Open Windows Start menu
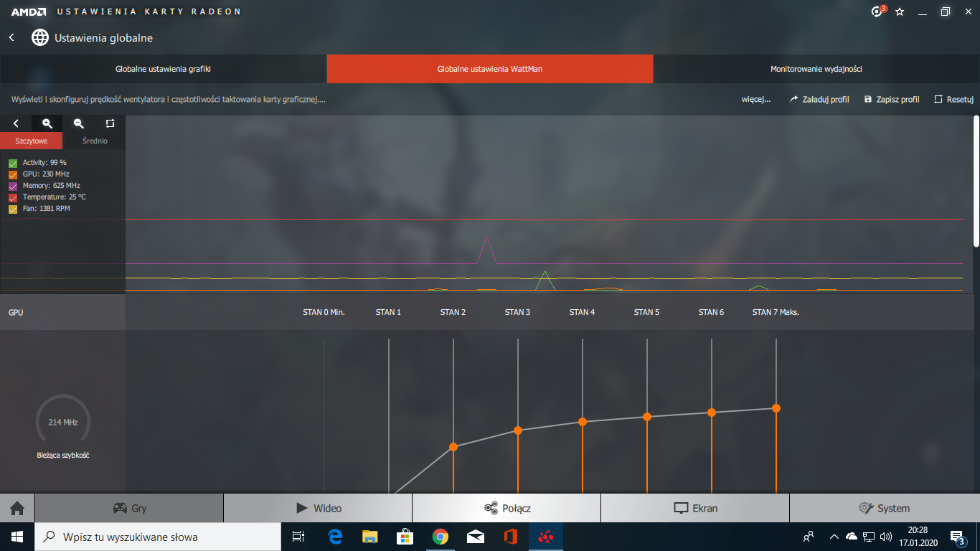 pyautogui.click(x=17, y=537)
